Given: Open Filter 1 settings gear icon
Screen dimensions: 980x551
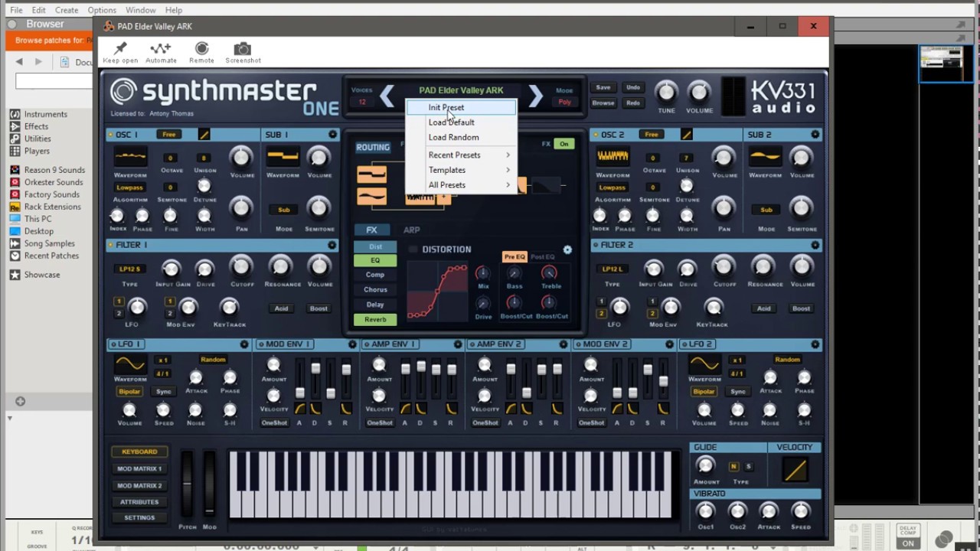Looking at the screenshot, I should click(332, 245).
